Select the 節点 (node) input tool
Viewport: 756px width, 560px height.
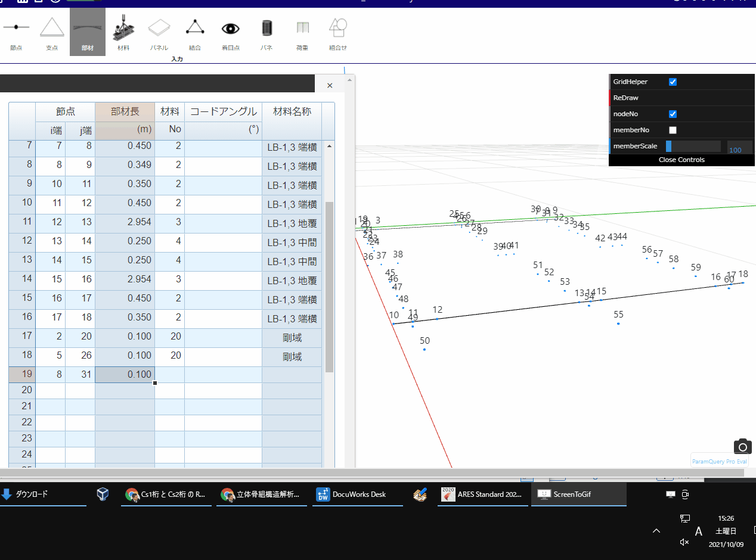point(16,33)
